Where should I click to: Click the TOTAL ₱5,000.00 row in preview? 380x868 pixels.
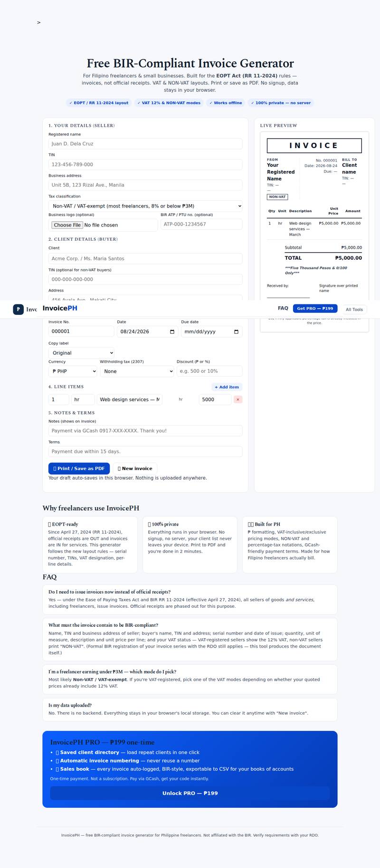point(323,258)
